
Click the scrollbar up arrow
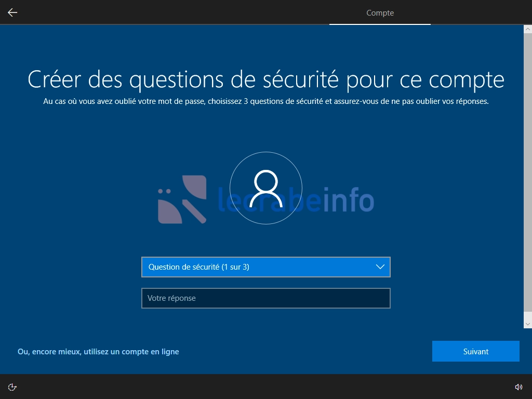point(528,30)
